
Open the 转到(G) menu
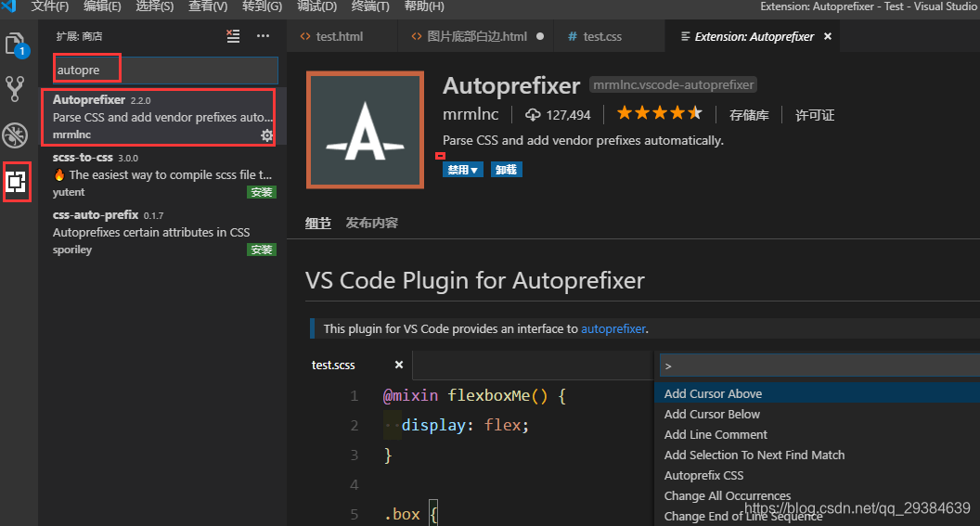[262, 6]
